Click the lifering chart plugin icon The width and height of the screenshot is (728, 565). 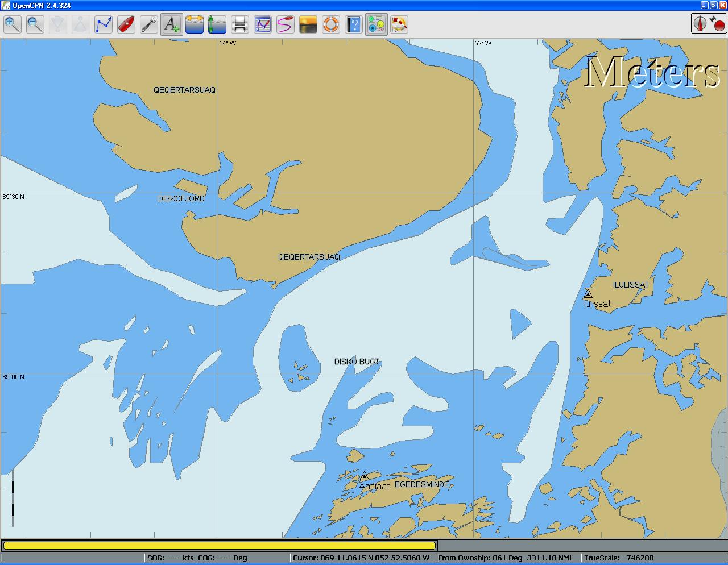399,24
